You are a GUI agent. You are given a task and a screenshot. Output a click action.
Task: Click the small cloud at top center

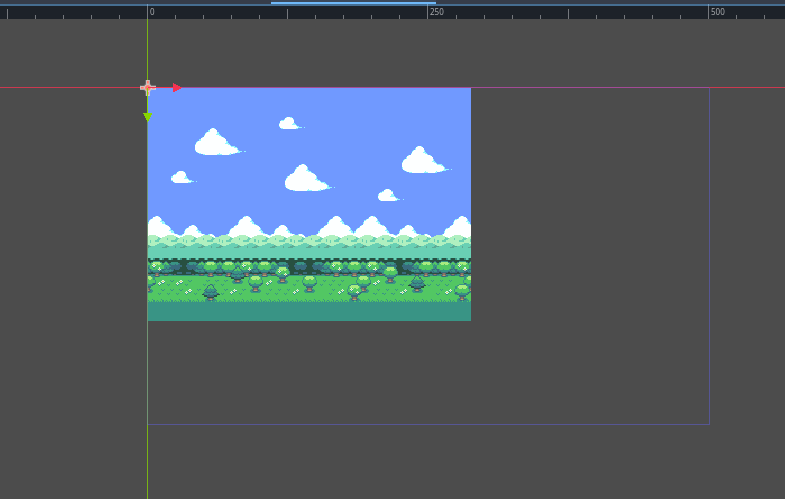click(x=288, y=124)
